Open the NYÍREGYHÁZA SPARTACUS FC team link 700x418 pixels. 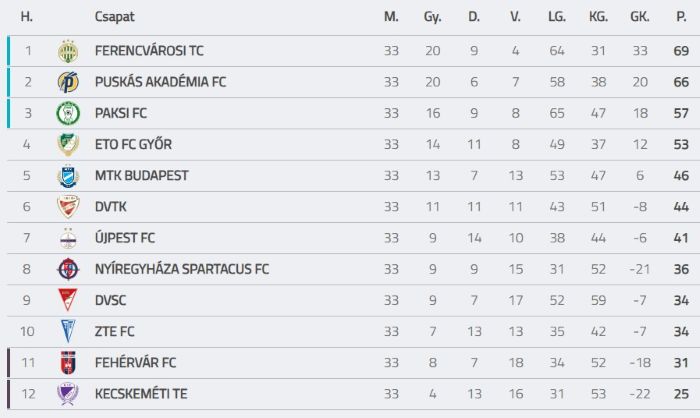(182, 269)
